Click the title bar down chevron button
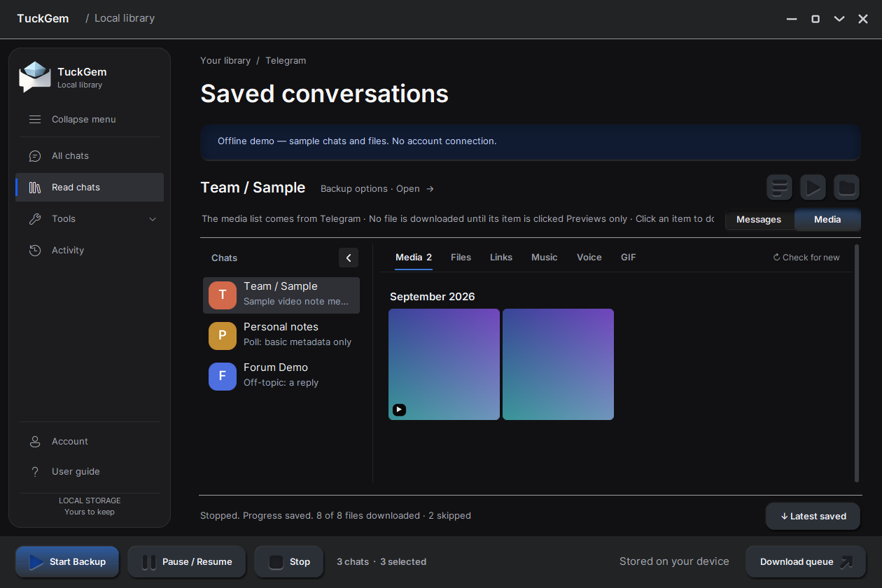The image size is (882, 588). point(839,19)
